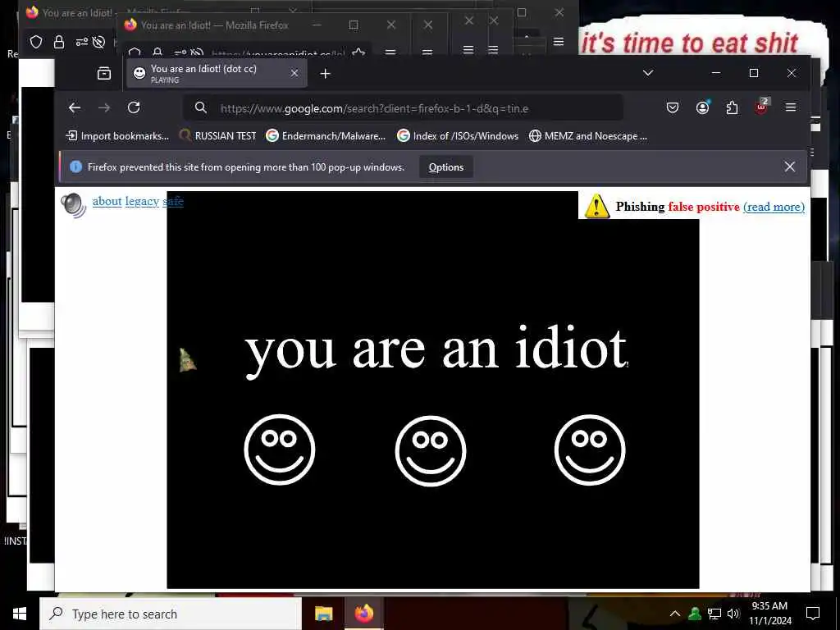Open the uBlock Origin extension icon
Viewport: 840px width, 630px height.
coord(762,107)
